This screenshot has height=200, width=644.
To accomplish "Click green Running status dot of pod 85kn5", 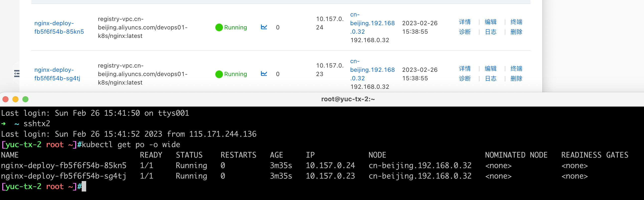I will coord(219,27).
